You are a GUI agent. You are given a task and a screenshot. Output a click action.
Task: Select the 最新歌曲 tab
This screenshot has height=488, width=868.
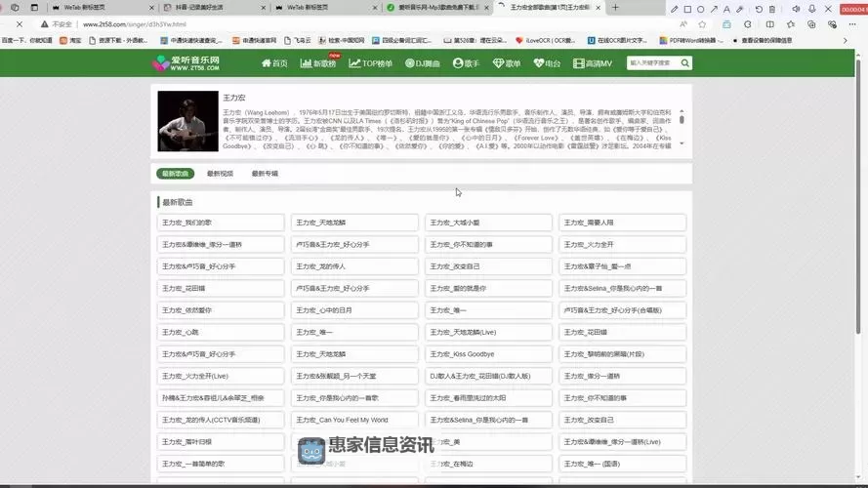[x=176, y=174]
